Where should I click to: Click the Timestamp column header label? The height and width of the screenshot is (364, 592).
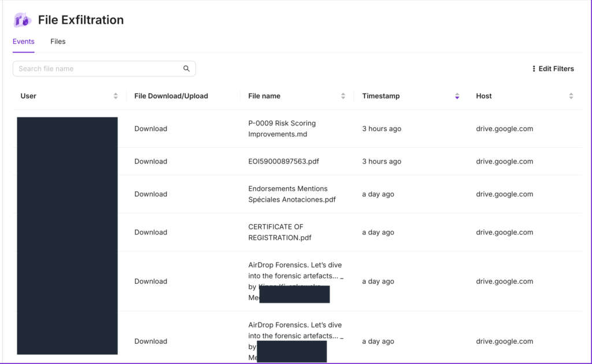(x=381, y=96)
